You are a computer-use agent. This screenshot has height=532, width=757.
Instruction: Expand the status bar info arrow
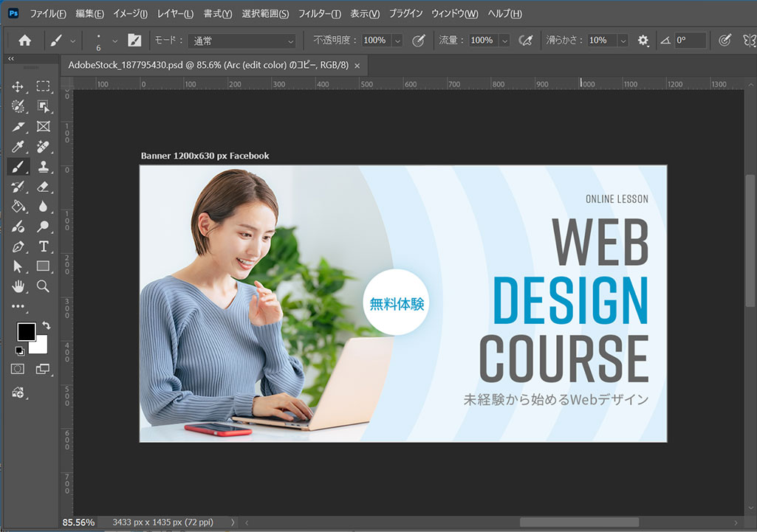pyautogui.click(x=233, y=522)
